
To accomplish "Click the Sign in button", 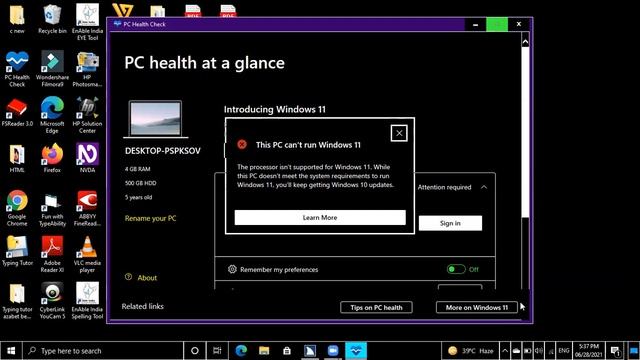I will (x=450, y=223).
